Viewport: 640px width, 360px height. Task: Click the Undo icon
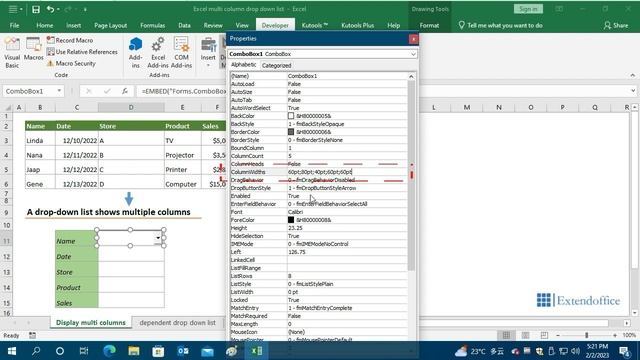50,9
